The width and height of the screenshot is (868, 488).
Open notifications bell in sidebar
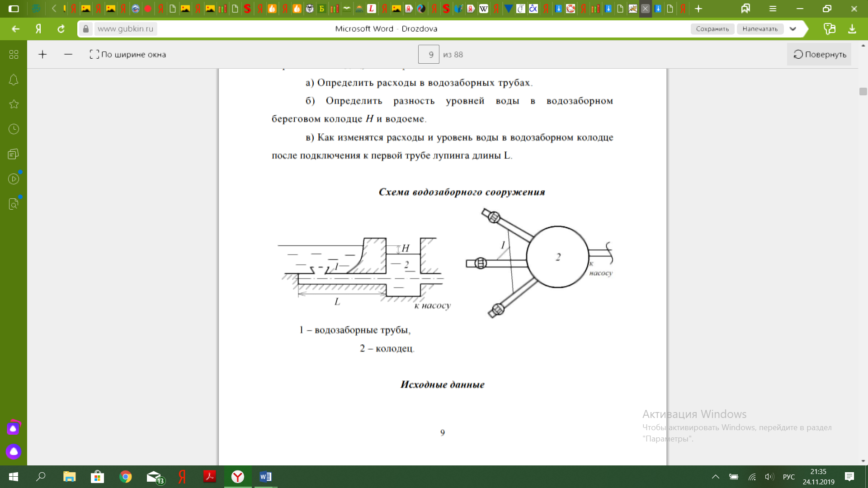click(14, 80)
